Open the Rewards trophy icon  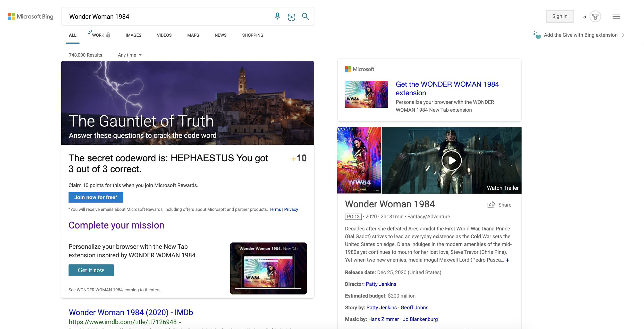(x=595, y=16)
